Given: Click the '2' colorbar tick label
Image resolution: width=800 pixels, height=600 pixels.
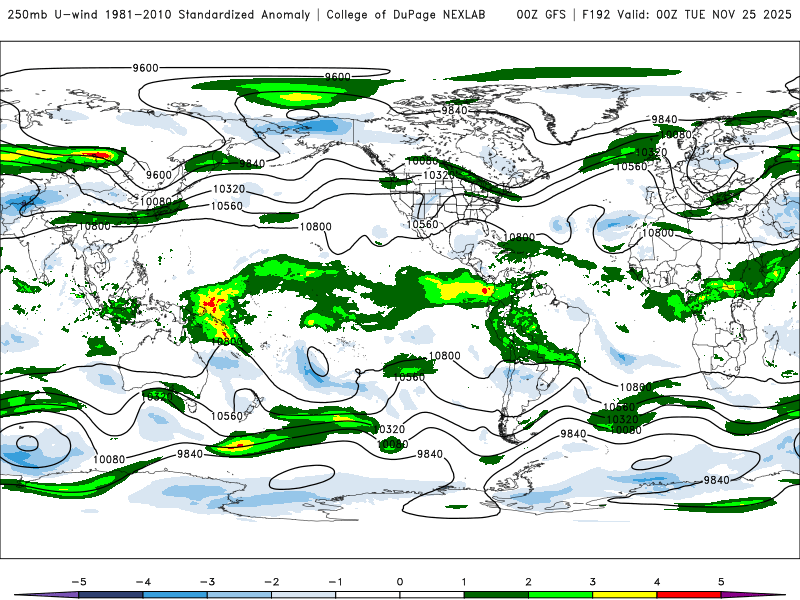Looking at the screenshot, I should 528,582.
